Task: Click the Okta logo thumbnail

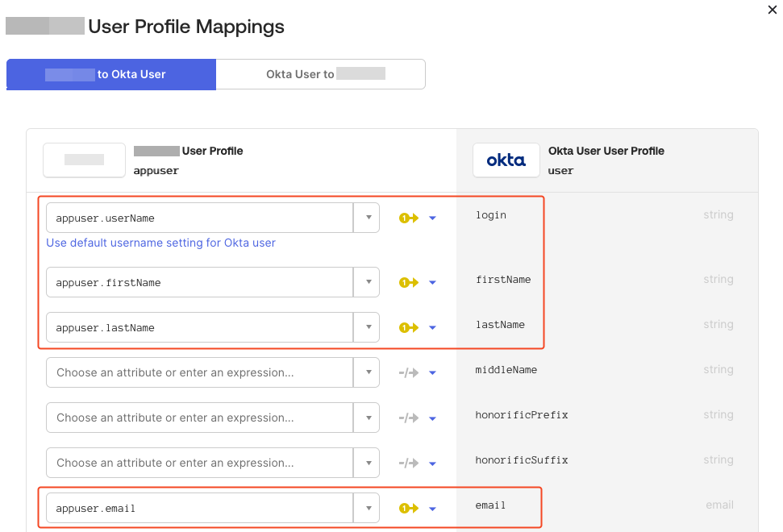Action: 506,160
